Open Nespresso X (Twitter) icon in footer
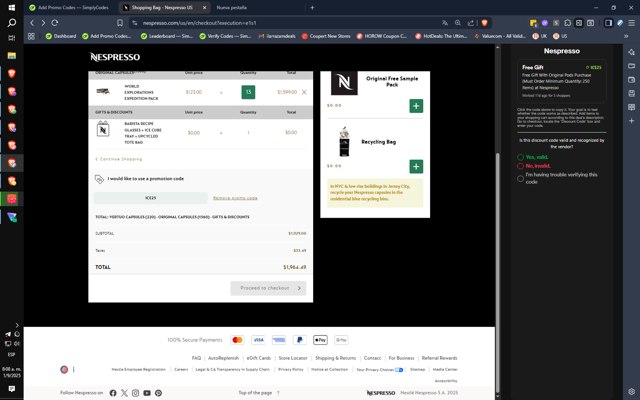The height and width of the screenshot is (400, 640). click(x=124, y=393)
